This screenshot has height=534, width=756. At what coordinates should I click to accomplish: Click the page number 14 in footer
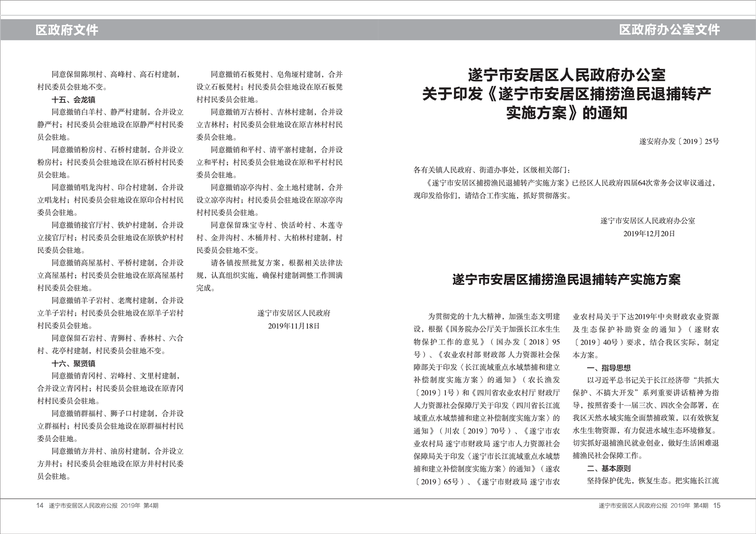pos(40,505)
